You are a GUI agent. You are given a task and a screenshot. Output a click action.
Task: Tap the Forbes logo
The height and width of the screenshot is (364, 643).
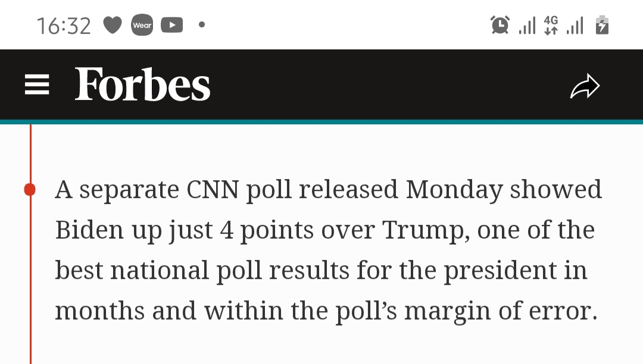coord(142,84)
